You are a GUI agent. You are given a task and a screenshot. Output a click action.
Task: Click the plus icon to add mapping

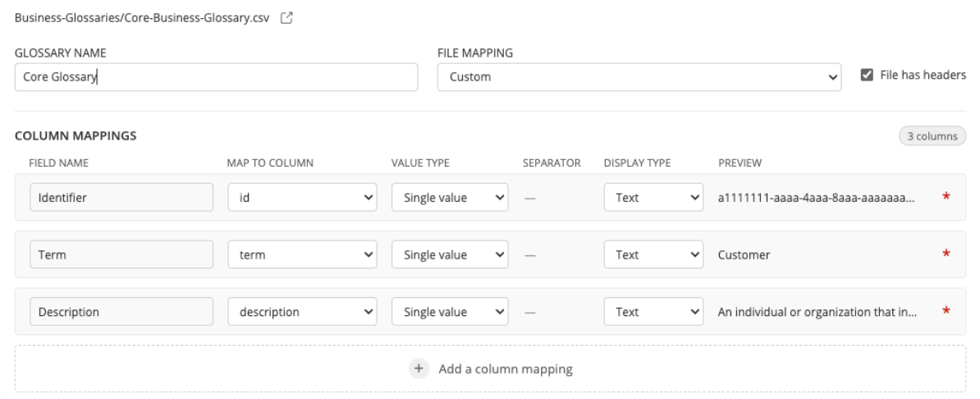pos(419,369)
